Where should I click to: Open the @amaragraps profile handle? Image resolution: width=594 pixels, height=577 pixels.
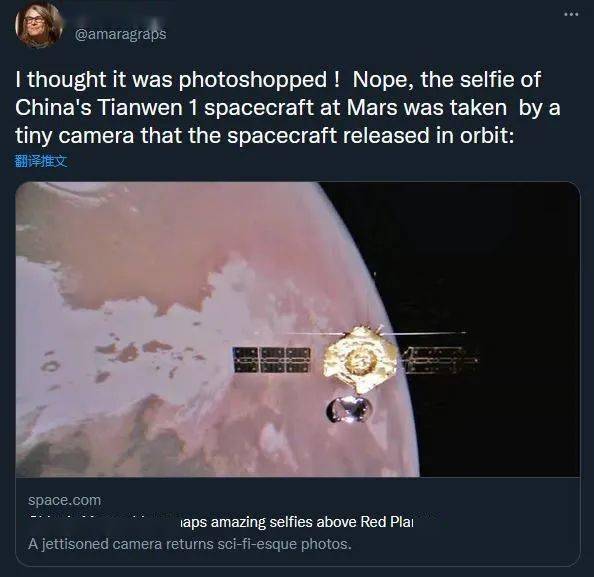120,34
